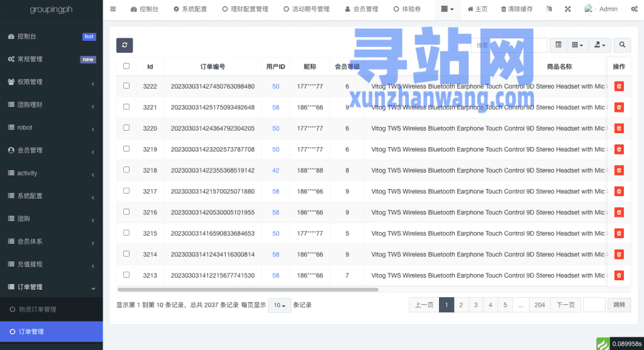Delete order row 3218
The width and height of the screenshot is (644, 350).
click(x=619, y=170)
